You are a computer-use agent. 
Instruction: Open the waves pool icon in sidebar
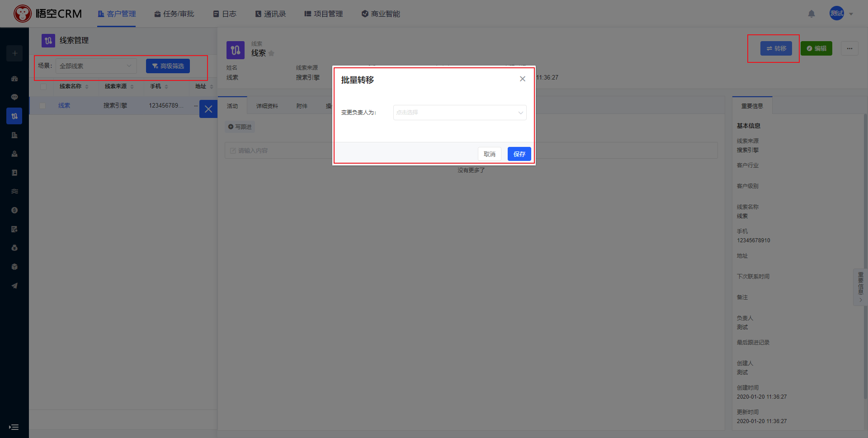[14, 191]
